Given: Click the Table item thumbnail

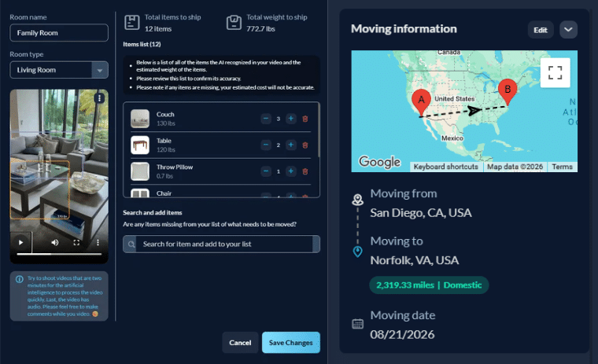Looking at the screenshot, I should click(140, 145).
